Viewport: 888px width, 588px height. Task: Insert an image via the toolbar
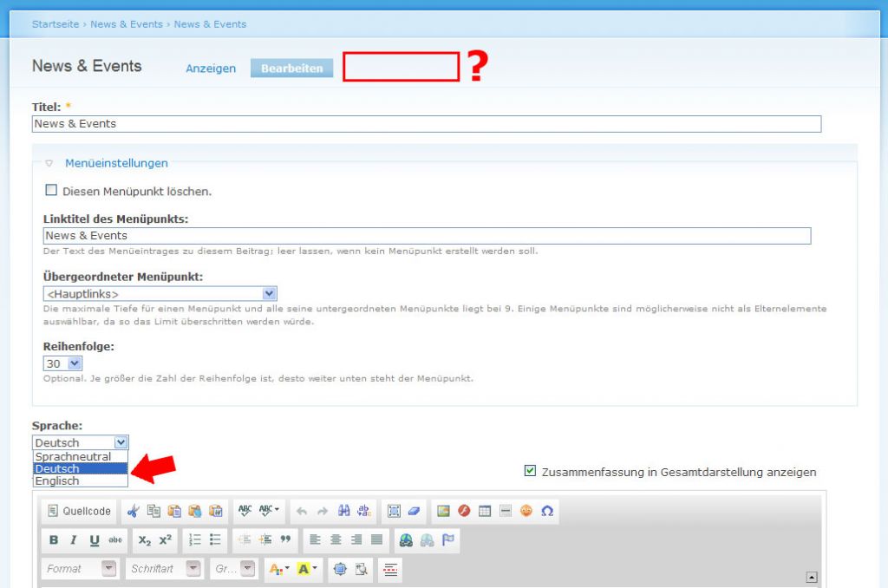(443, 511)
